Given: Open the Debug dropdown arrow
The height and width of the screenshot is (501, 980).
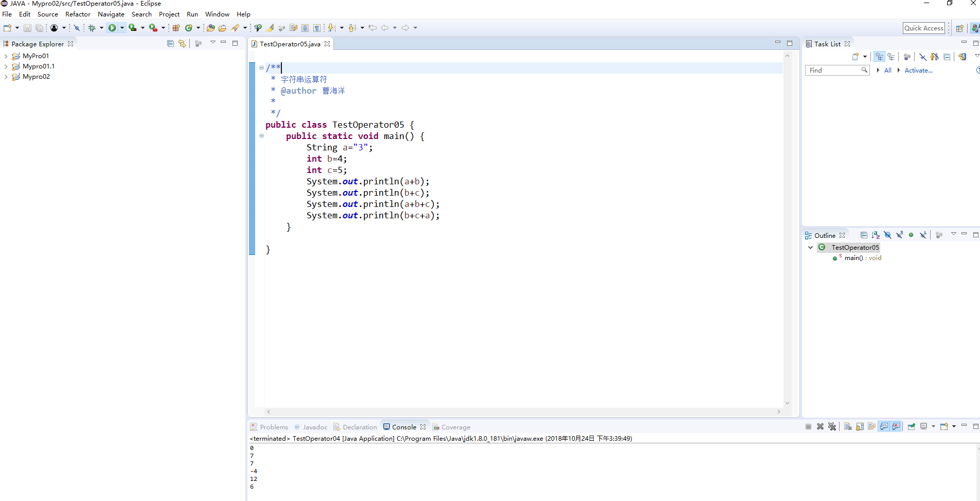Looking at the screenshot, I should [x=101, y=28].
